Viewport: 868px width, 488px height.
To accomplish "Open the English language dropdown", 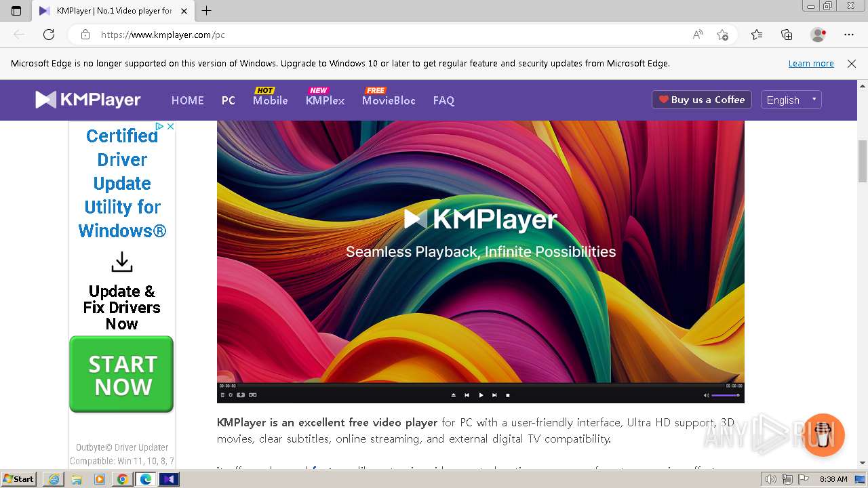I will [x=791, y=100].
